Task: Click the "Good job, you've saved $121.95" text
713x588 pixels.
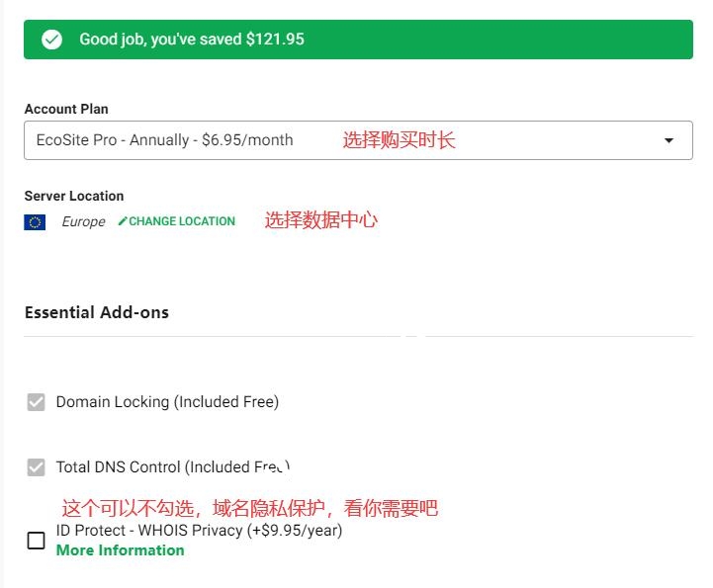Action: [191, 40]
